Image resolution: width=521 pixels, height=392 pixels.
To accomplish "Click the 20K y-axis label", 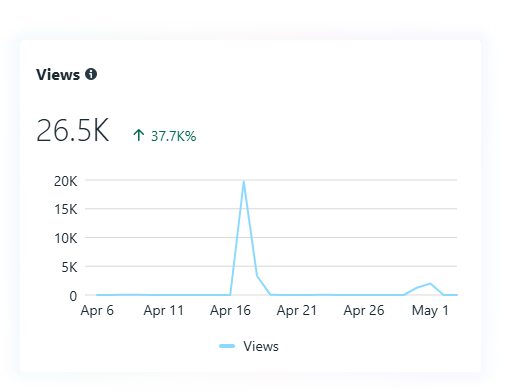I will pyautogui.click(x=66, y=182).
